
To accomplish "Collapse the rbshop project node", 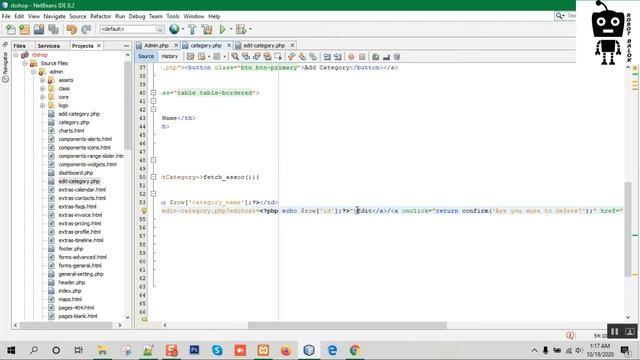I will pyautogui.click(x=16, y=55).
